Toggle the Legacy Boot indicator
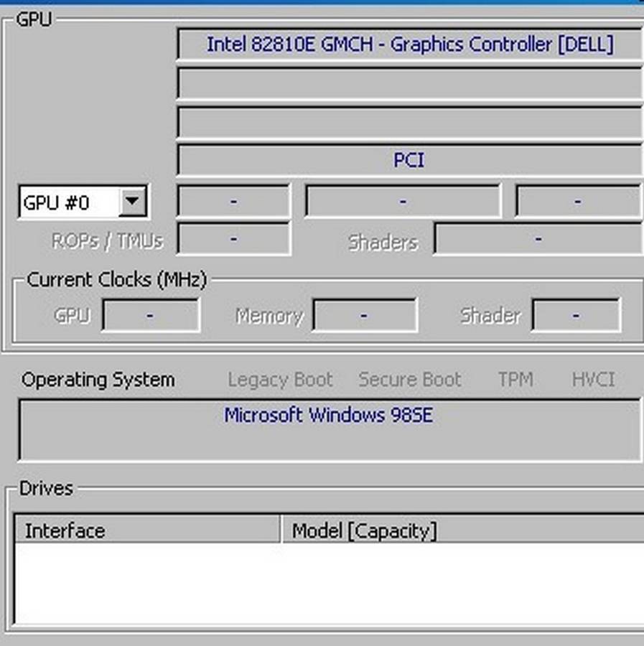The height and width of the screenshot is (646, 644). pyautogui.click(x=279, y=380)
